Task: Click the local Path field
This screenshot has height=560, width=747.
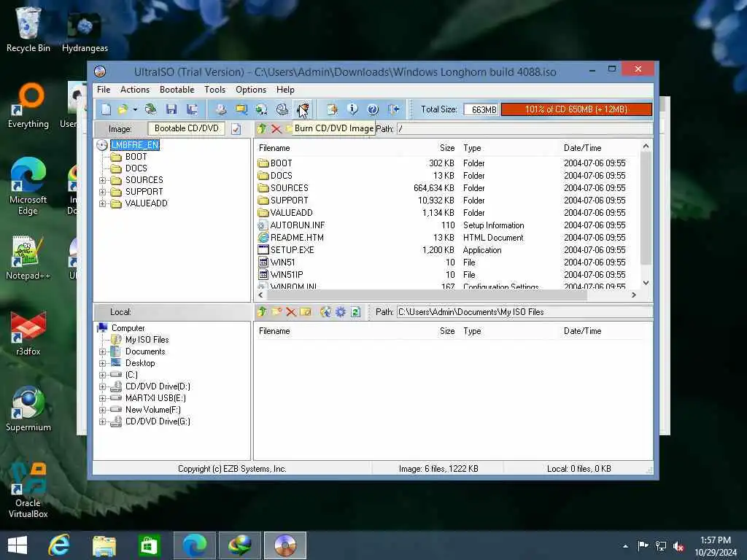Action: (525, 312)
